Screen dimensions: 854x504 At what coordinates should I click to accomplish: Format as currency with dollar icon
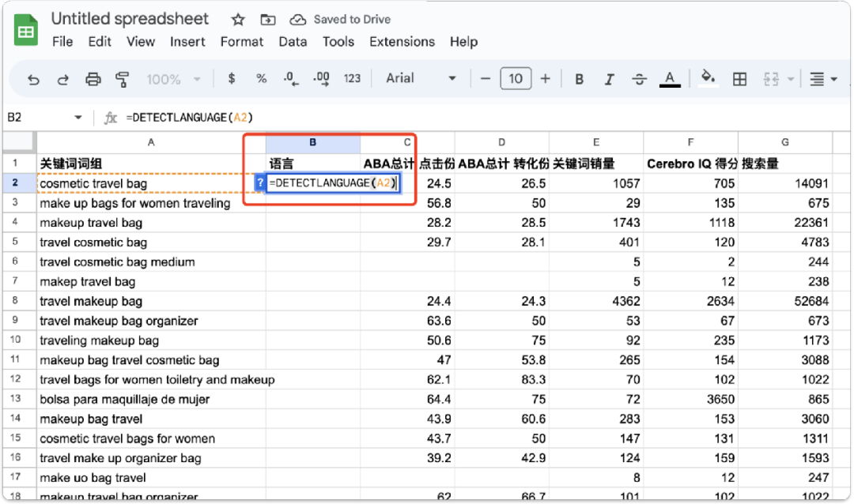[231, 79]
